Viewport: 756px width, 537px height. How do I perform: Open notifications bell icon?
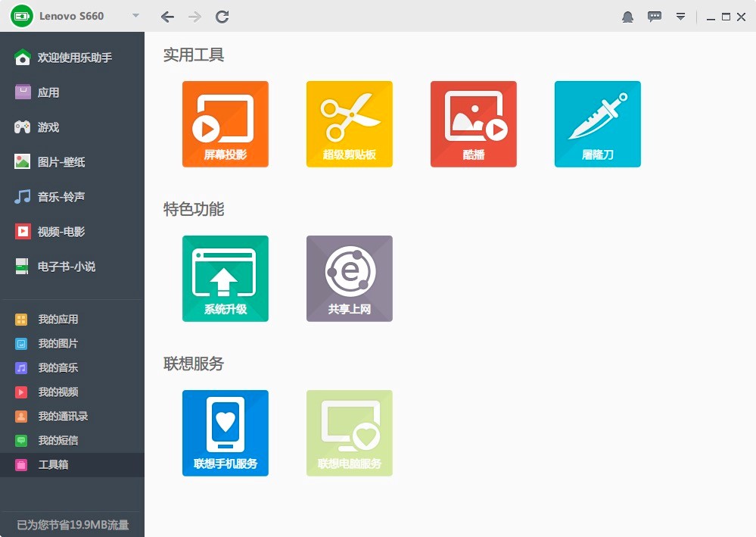click(628, 17)
